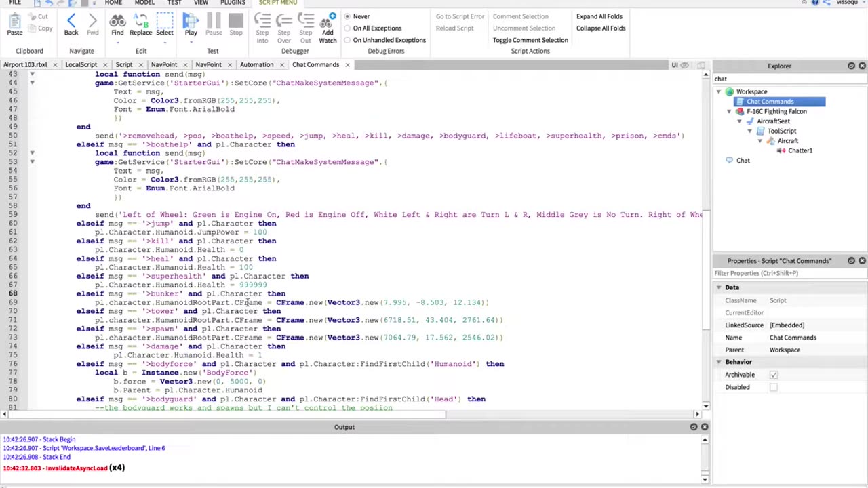Start the Play test

point(191,26)
